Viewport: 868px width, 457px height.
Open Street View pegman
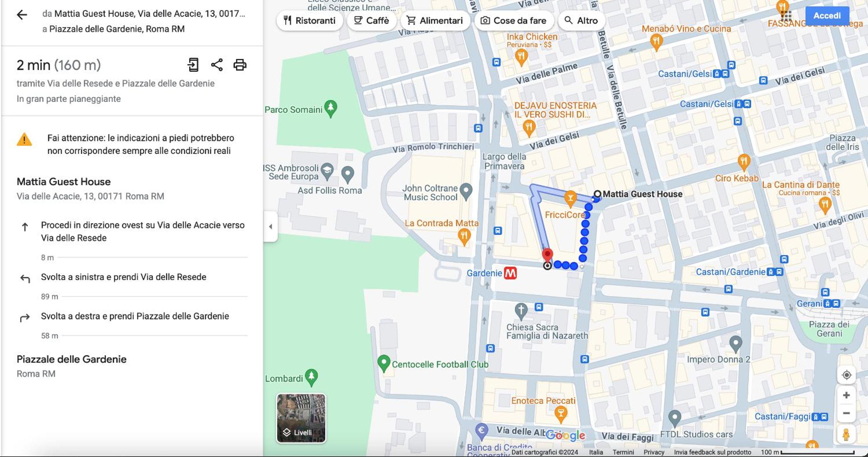[846, 435]
